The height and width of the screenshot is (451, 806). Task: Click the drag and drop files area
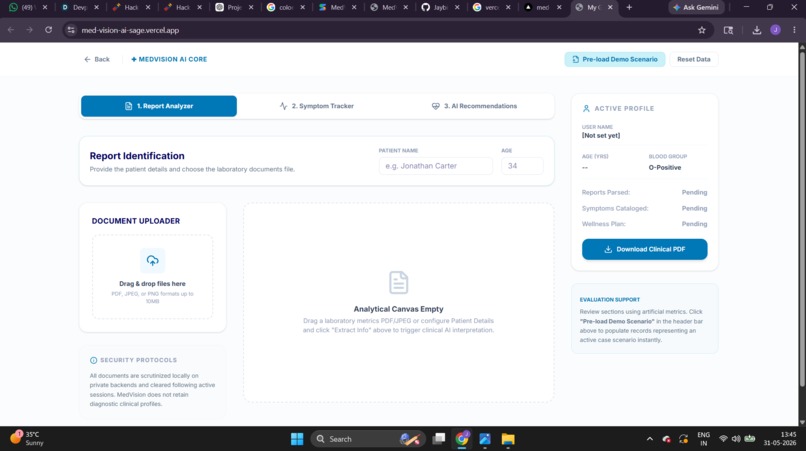click(152, 277)
